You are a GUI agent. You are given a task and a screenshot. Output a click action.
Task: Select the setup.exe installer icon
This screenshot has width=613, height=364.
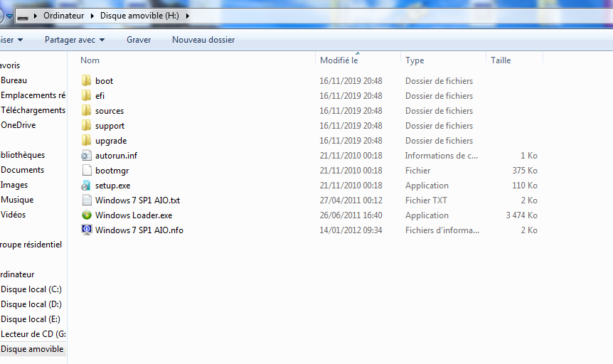tap(87, 186)
